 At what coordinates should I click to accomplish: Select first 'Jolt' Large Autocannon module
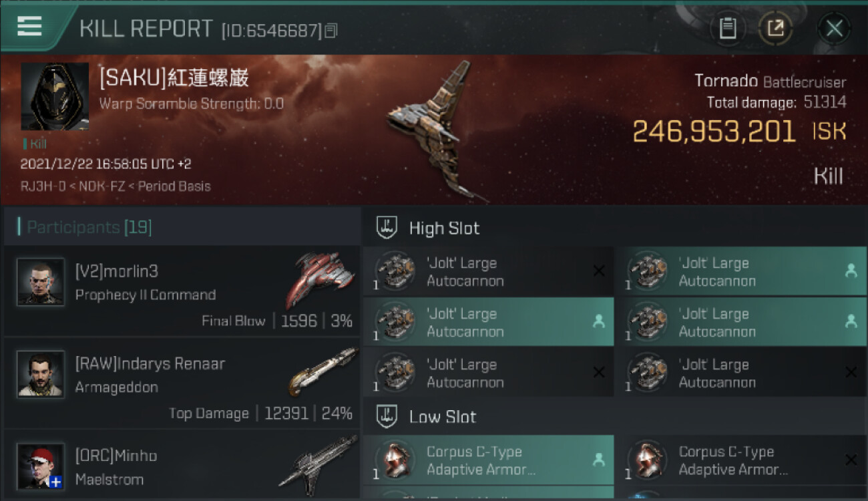pos(488,272)
